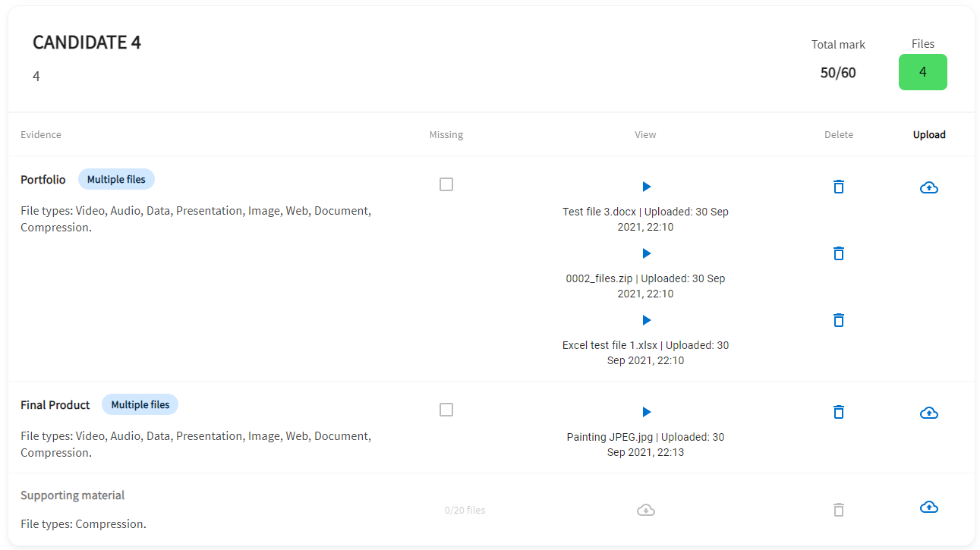This screenshot has width=980, height=550.
Task: Click the CANDIDATE 4 heading
Action: coord(87,42)
